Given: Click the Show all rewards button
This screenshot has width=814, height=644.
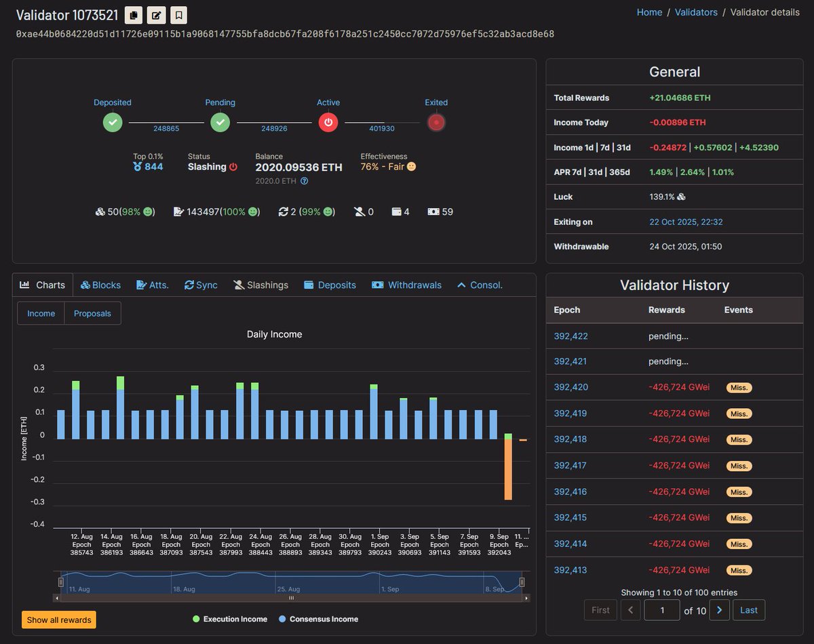Looking at the screenshot, I should [59, 620].
